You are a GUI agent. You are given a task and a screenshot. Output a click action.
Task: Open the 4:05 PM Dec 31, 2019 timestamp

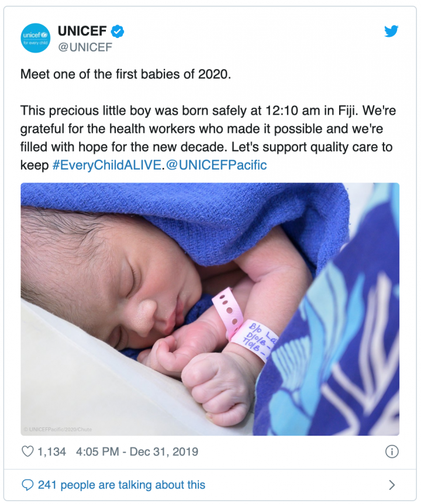pos(137,451)
